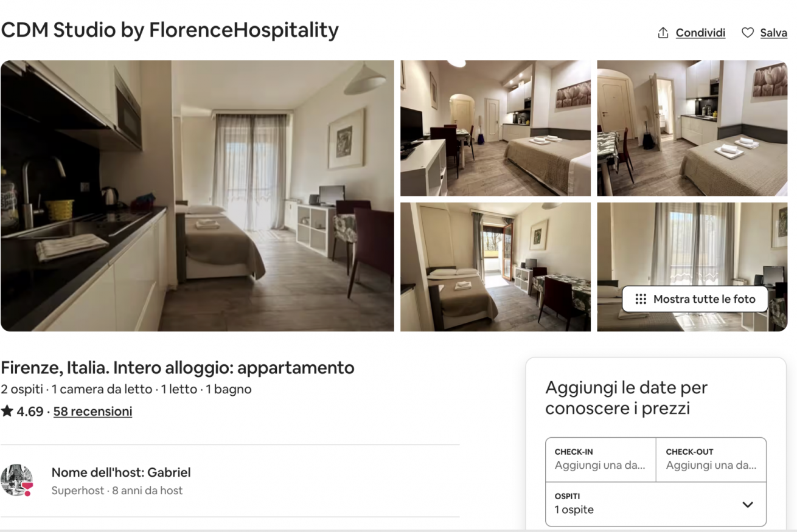Select the Check-in date field
797x532 pixels.
coord(600,460)
